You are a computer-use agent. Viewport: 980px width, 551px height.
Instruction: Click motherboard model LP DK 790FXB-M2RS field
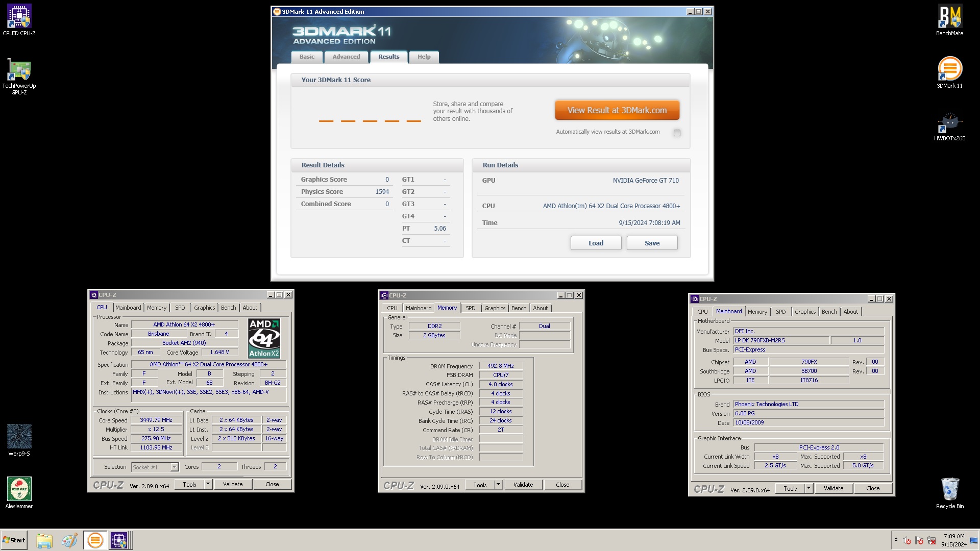pos(781,340)
